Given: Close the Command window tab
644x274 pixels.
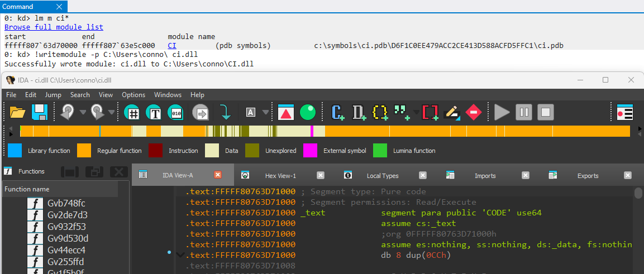Looking at the screenshot, I should [59, 7].
